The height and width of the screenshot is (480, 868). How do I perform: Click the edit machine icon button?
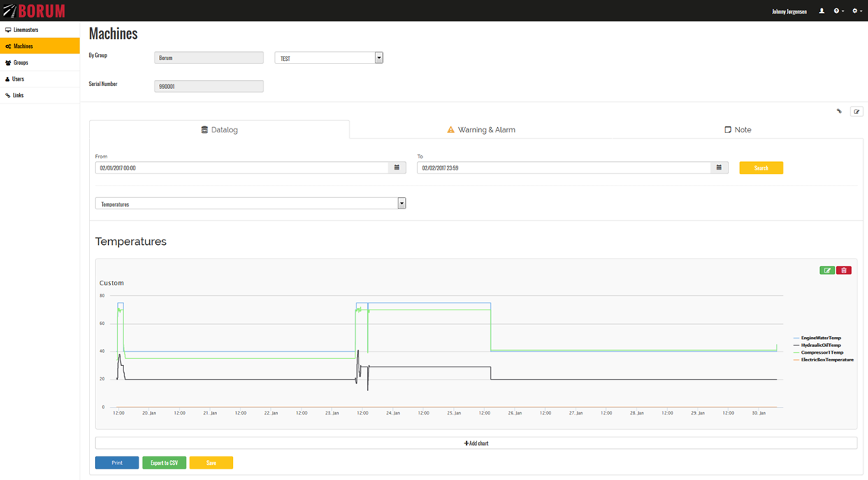click(857, 112)
